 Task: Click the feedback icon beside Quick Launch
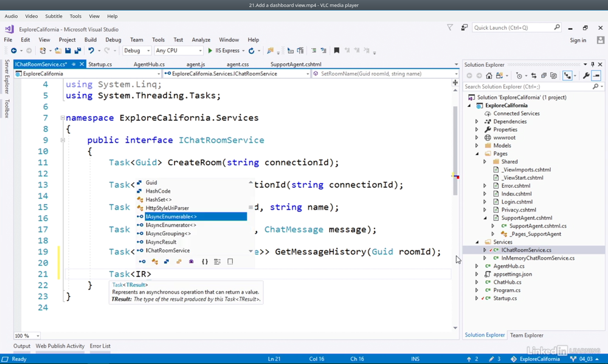(x=464, y=27)
